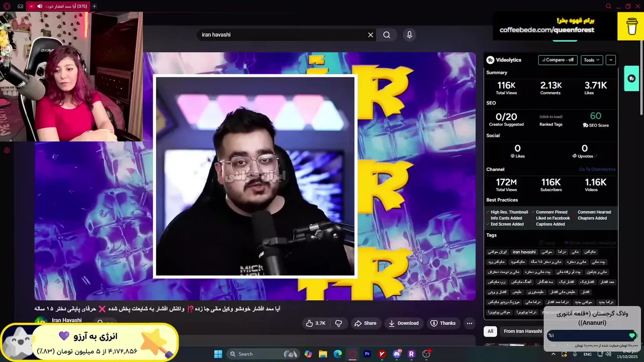Open more actions three-dot menu
Screen dimensions: 644x362
pos(469,323)
